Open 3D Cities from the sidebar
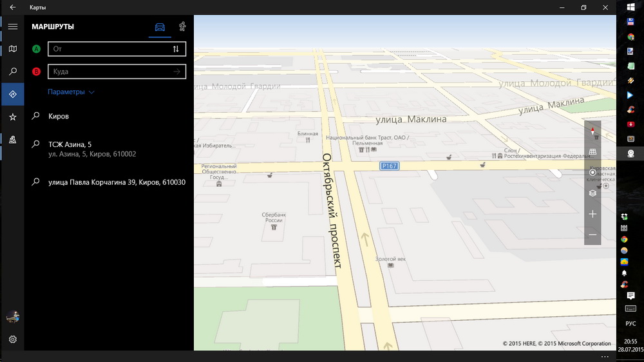Image resolution: width=644 pixels, height=362 pixels. coord(13,140)
